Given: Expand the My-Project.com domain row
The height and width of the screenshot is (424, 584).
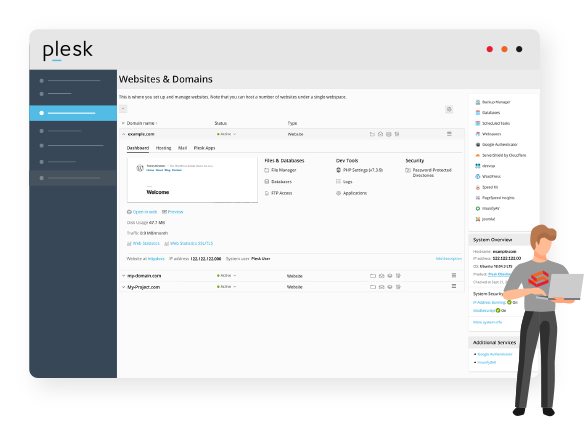Looking at the screenshot, I should [124, 287].
